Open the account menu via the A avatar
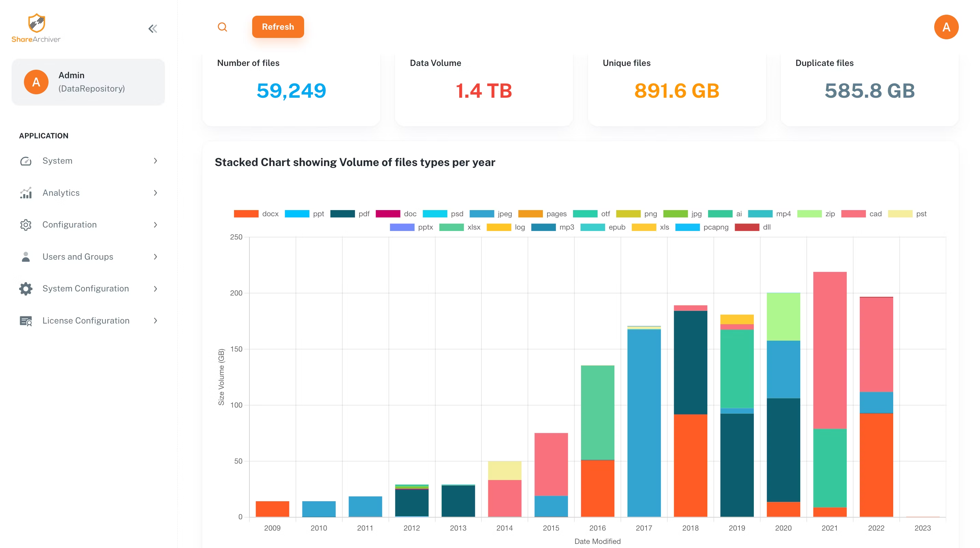The width and height of the screenshot is (980, 548). (947, 27)
